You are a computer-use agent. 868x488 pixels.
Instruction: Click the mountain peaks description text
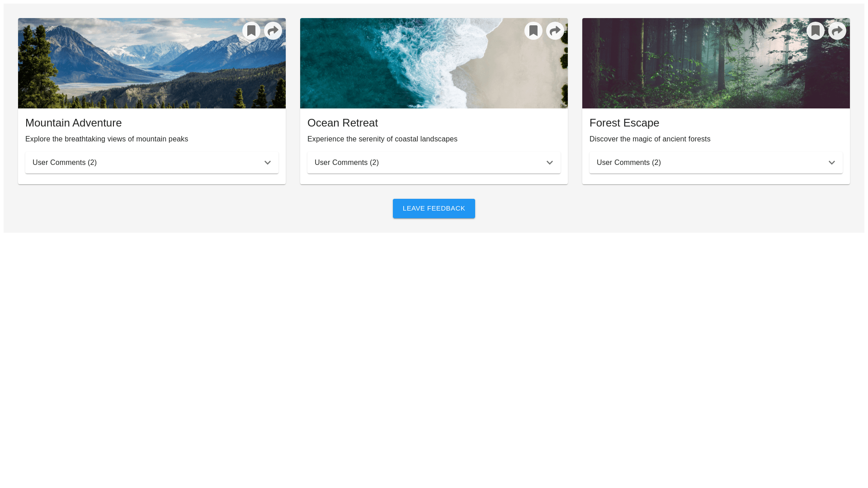(107, 139)
